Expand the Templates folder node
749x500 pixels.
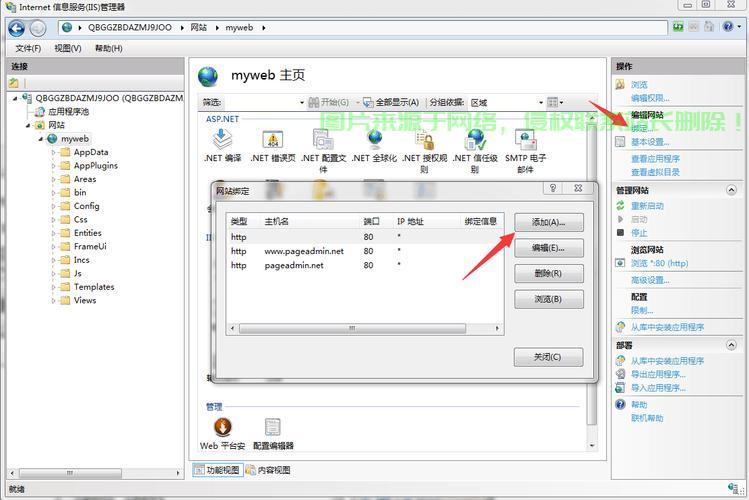[54, 287]
